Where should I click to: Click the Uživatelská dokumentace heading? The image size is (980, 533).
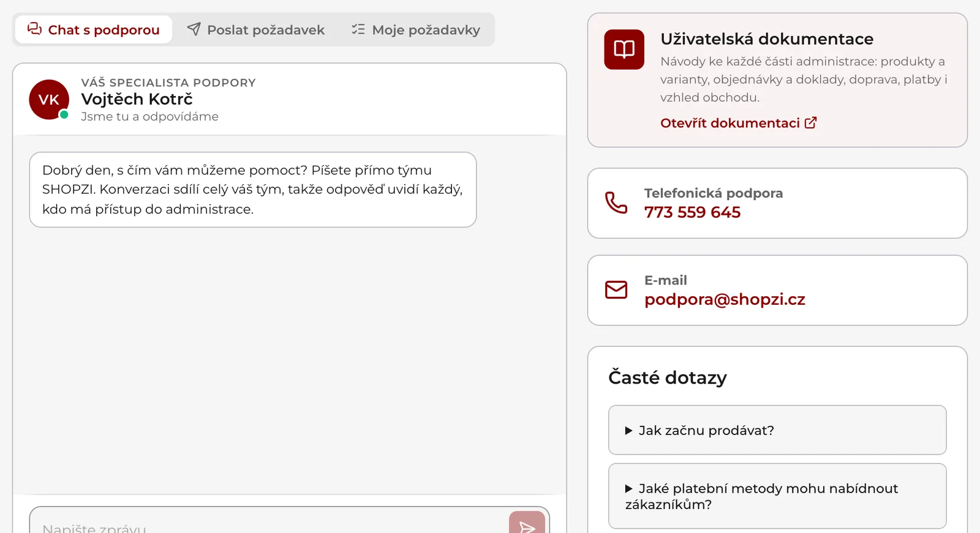[x=767, y=39]
